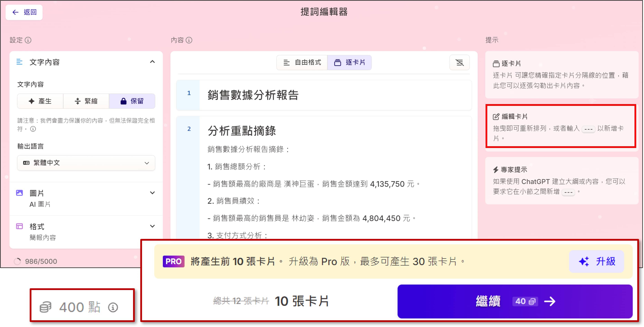The height and width of the screenshot is (327, 644).
Task: Switch to 逐卡片 tab
Action: tap(350, 62)
